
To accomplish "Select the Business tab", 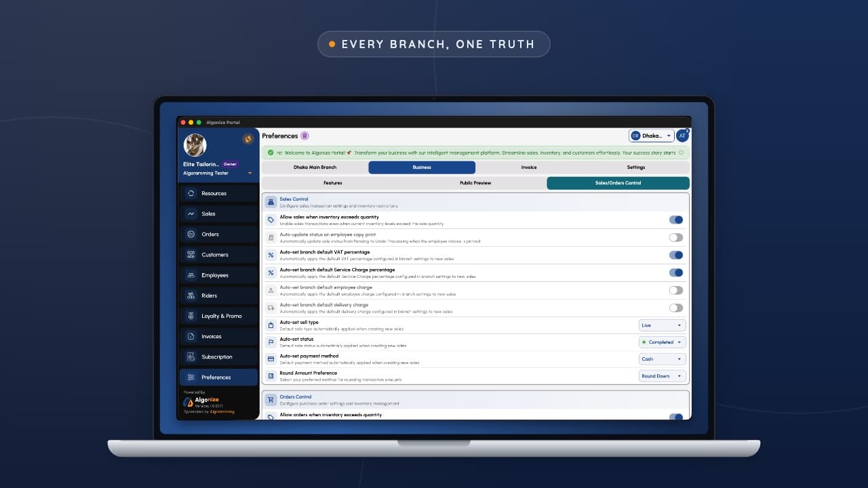I will tap(422, 167).
